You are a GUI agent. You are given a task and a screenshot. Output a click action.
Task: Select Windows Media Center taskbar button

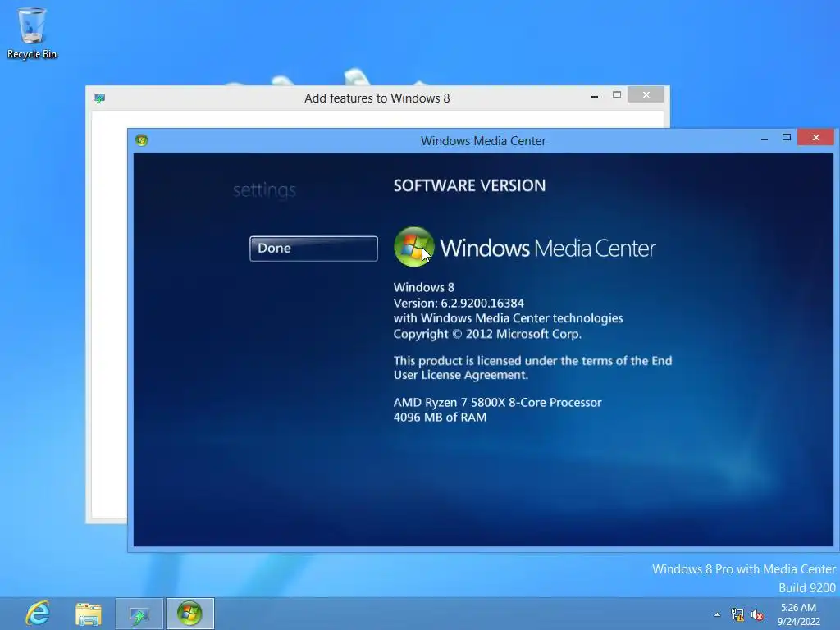[190, 614]
